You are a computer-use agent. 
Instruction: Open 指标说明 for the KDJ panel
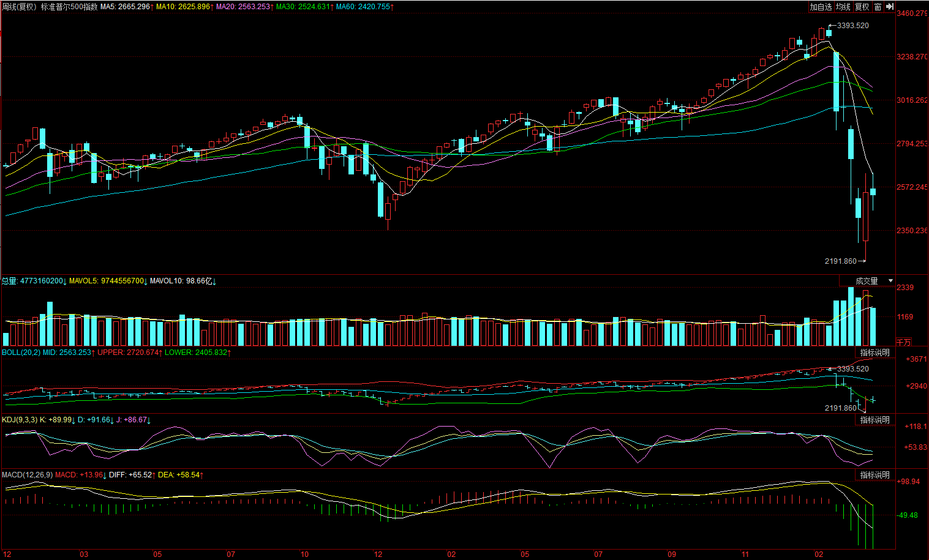874,420
